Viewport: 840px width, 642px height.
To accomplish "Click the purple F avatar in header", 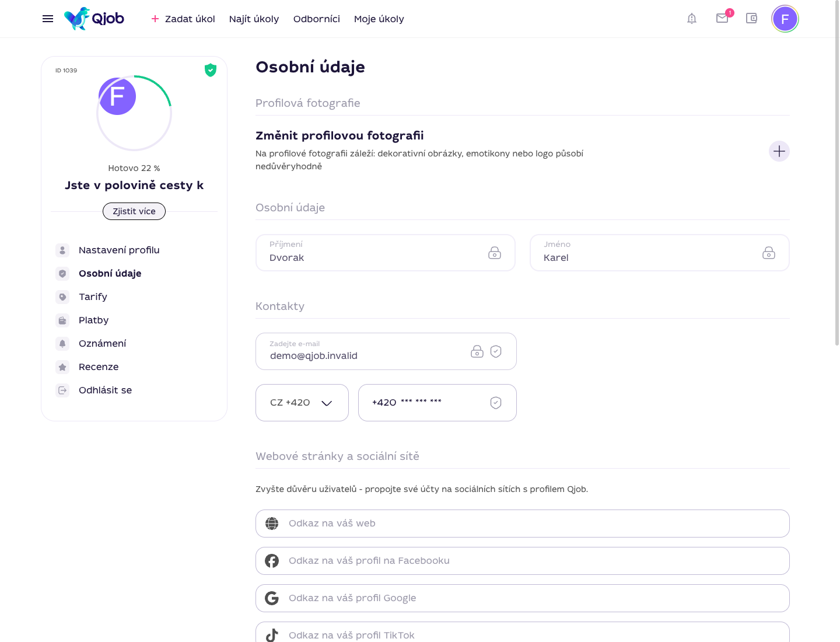I will click(785, 19).
